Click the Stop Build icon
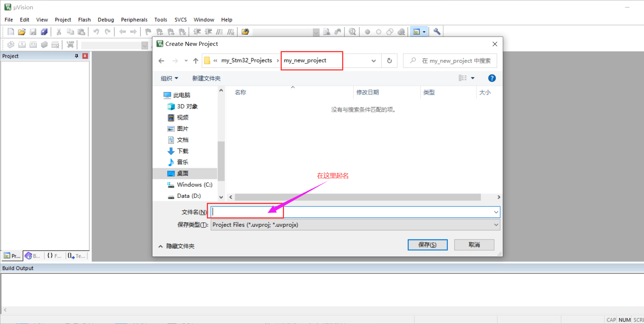Viewport: 644px width, 324px height. pyautogui.click(x=55, y=45)
